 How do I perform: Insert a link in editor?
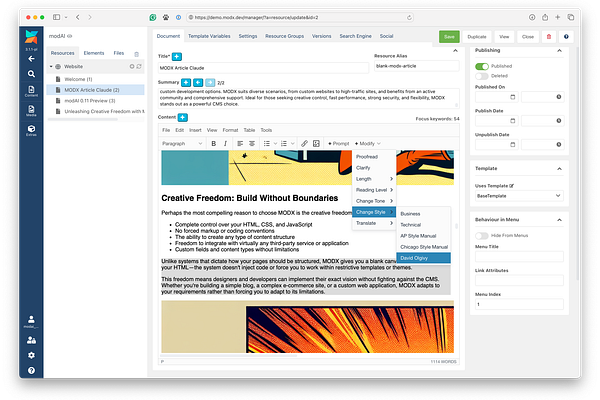[304, 144]
